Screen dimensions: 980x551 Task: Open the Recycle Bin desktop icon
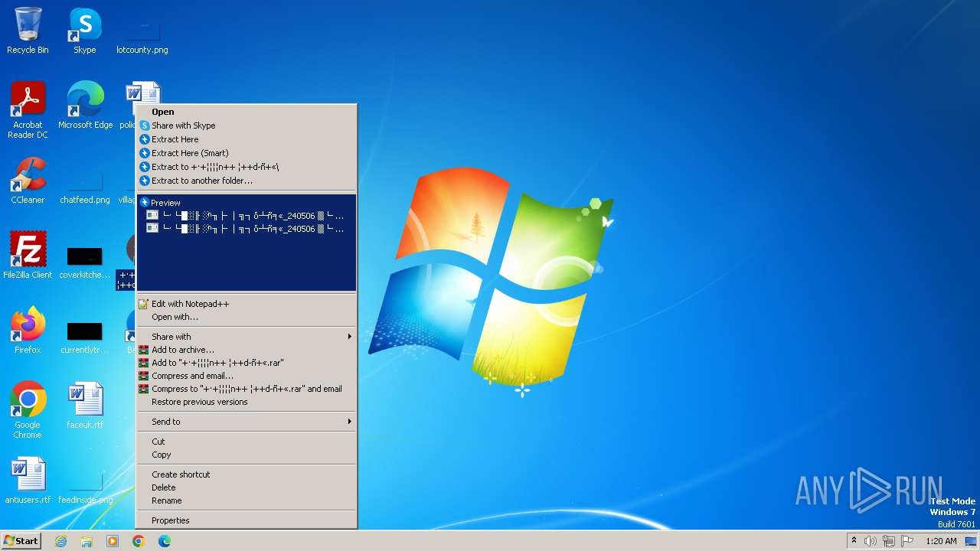(28, 31)
